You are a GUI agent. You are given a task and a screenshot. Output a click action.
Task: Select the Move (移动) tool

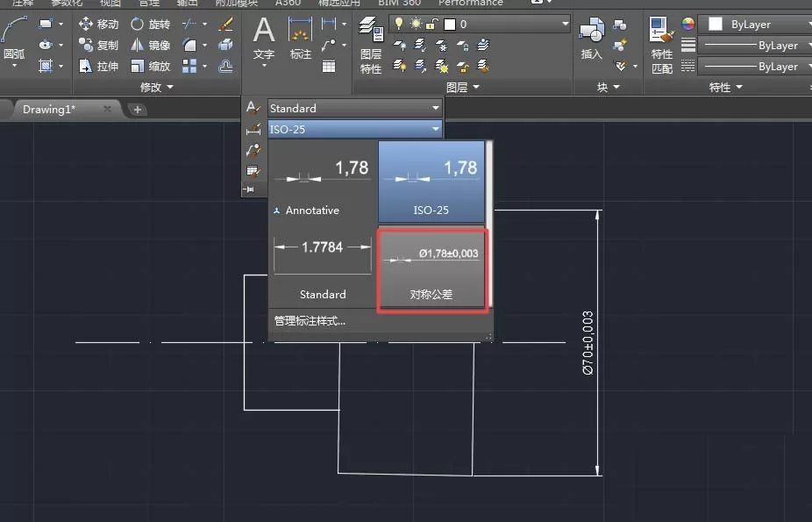[x=98, y=24]
